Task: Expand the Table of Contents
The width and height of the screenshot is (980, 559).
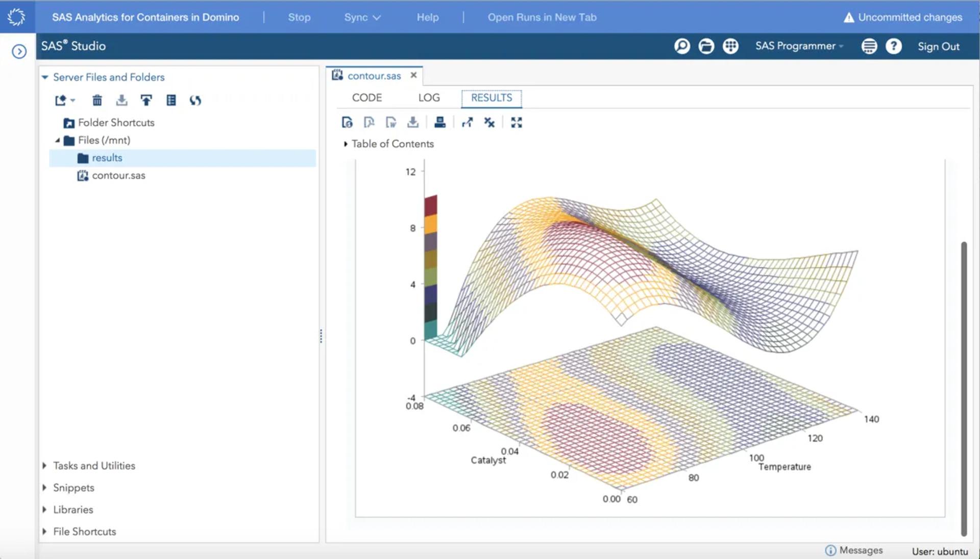Action: tap(346, 144)
